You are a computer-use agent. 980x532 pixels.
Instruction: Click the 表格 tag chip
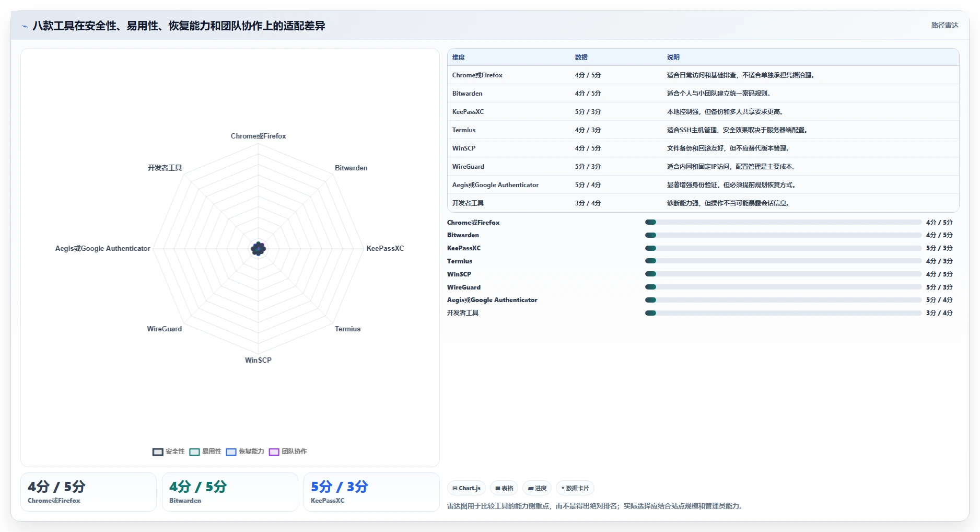pyautogui.click(x=504, y=488)
